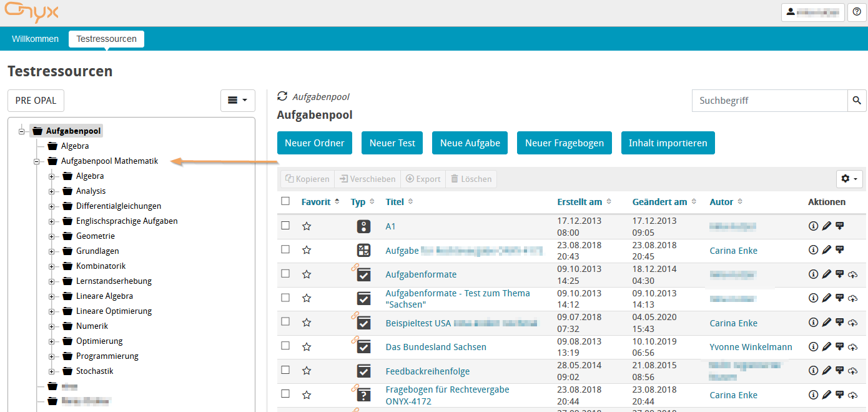Click the help question mark icon
The width and height of the screenshot is (868, 412).
(856, 12)
